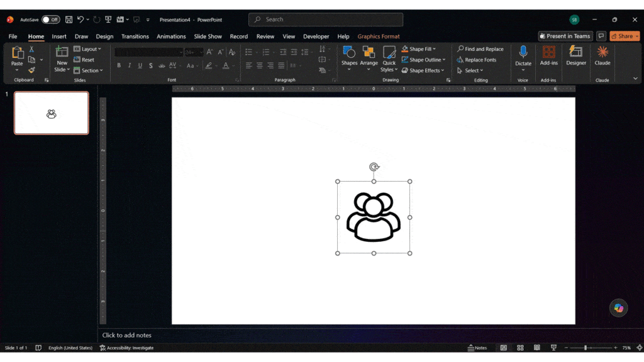
Task: Expand the Select dropdown
Action: tap(470, 70)
